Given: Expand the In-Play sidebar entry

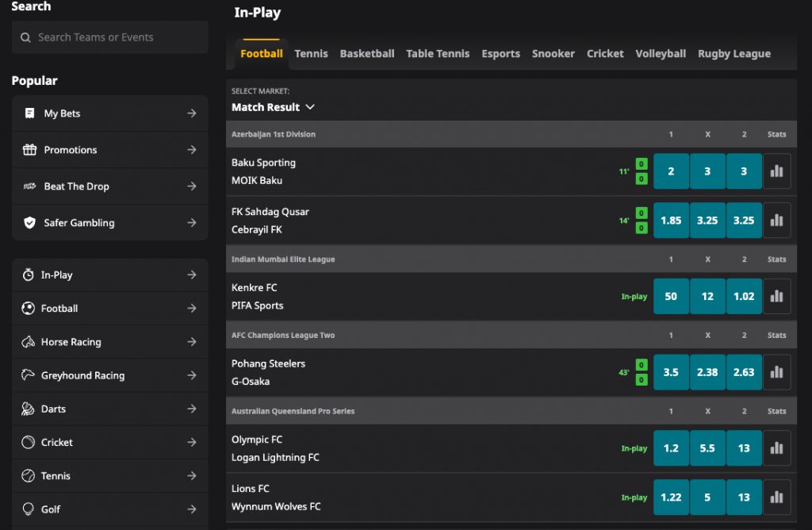Looking at the screenshot, I should (x=193, y=275).
